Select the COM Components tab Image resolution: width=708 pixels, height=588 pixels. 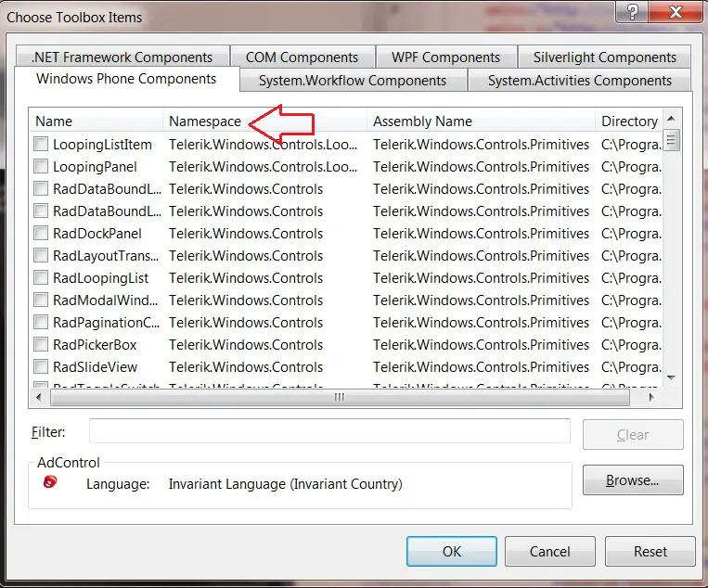302,58
